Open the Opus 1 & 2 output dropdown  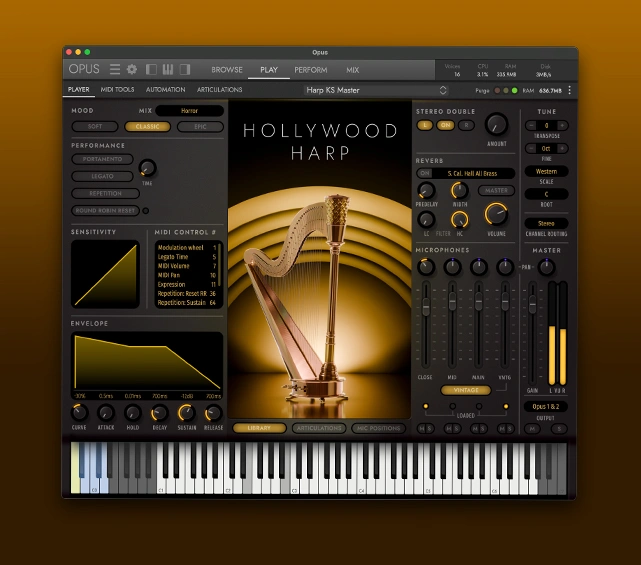coord(546,406)
